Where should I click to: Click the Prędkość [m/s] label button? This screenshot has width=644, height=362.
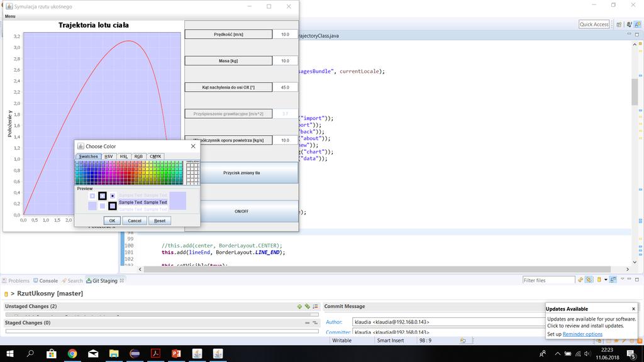(x=228, y=35)
